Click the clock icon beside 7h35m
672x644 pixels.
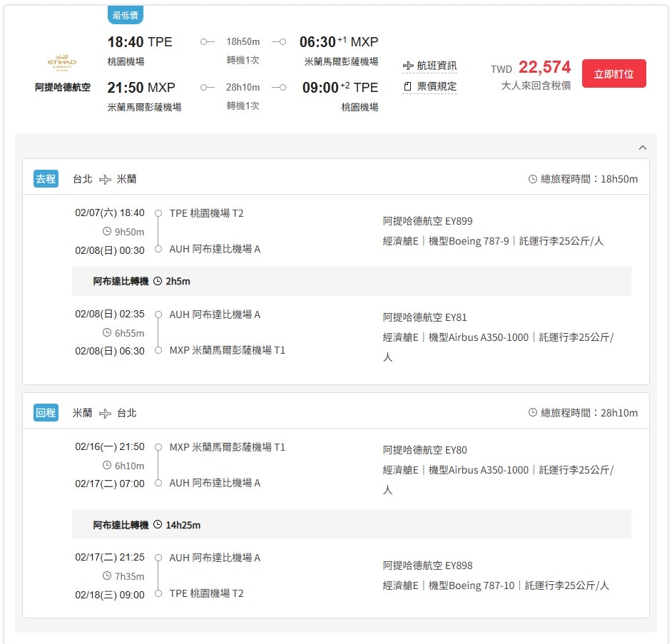coord(107,576)
